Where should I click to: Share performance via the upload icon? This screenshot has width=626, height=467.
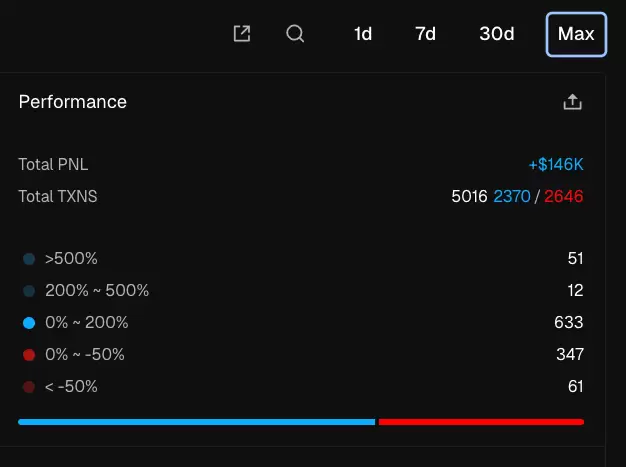[573, 102]
